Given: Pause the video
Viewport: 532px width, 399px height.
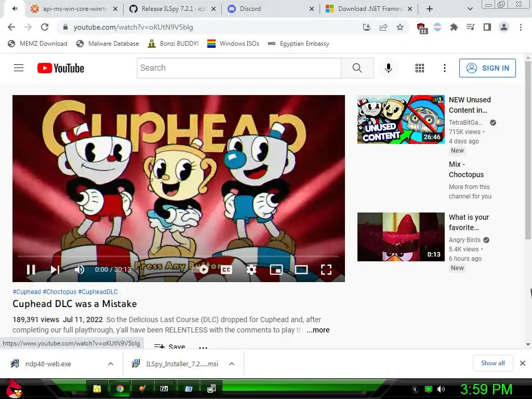Looking at the screenshot, I should pos(31,270).
